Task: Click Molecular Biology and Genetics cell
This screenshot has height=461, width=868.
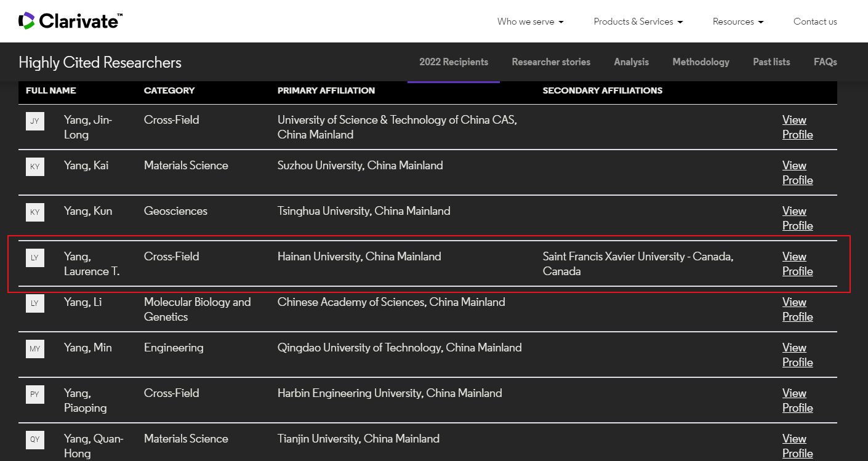Action: (198, 310)
